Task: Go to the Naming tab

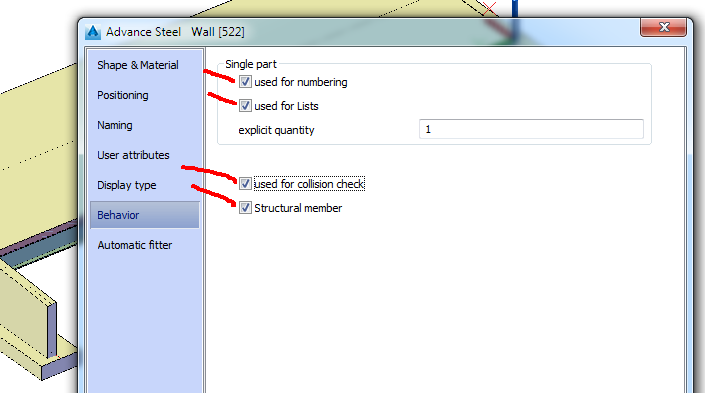Action: (x=115, y=125)
